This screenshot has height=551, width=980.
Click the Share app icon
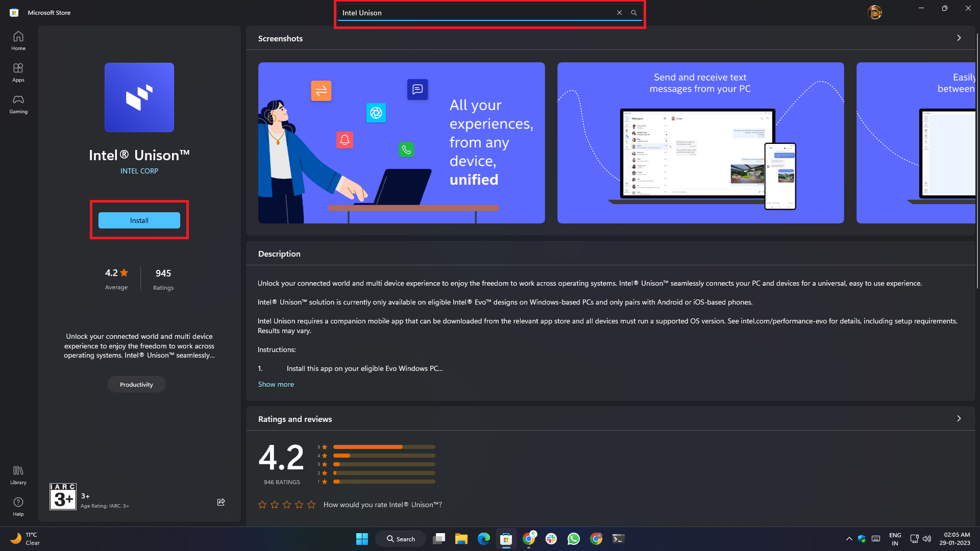pos(221,502)
